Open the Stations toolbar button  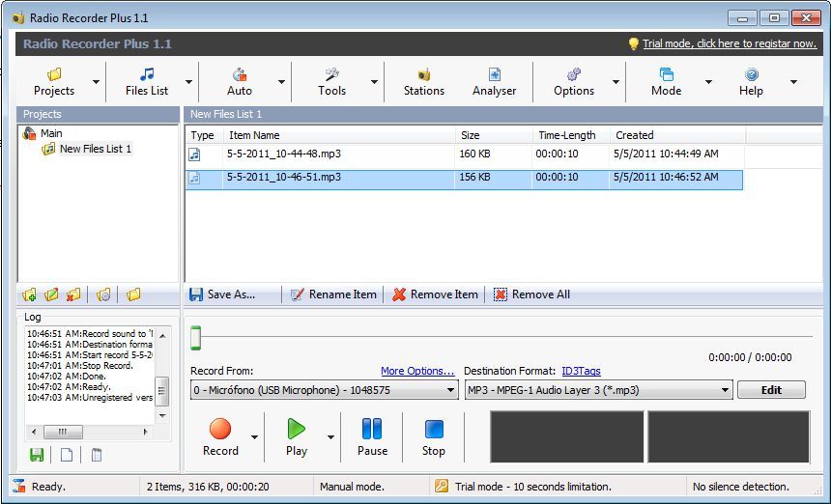(424, 81)
